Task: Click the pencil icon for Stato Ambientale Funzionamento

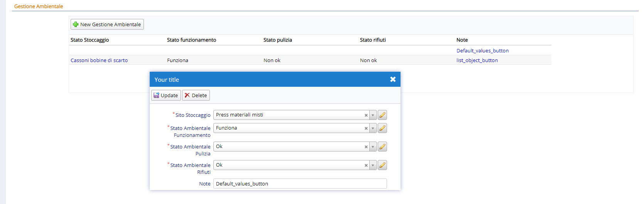Action: [382, 128]
